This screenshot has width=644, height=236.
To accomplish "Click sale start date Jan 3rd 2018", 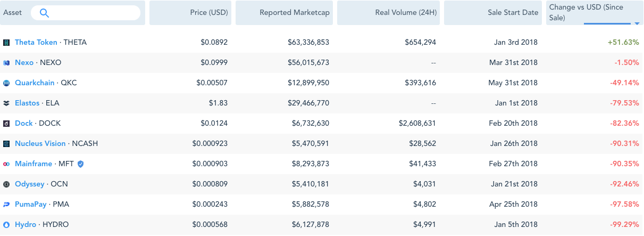I will coord(516,42).
